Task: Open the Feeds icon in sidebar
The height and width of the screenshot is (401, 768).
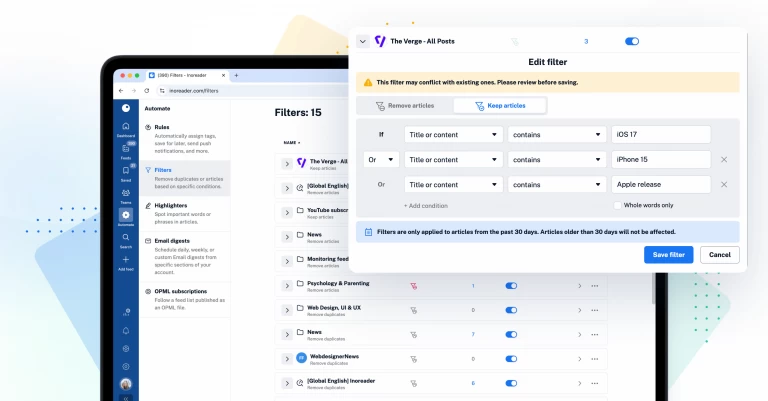Action: (126, 150)
